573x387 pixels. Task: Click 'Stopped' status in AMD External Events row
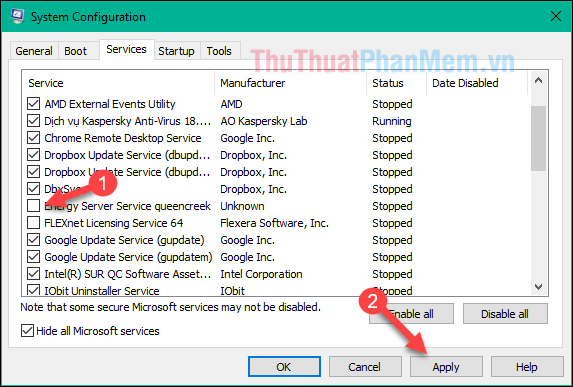pyautogui.click(x=392, y=104)
